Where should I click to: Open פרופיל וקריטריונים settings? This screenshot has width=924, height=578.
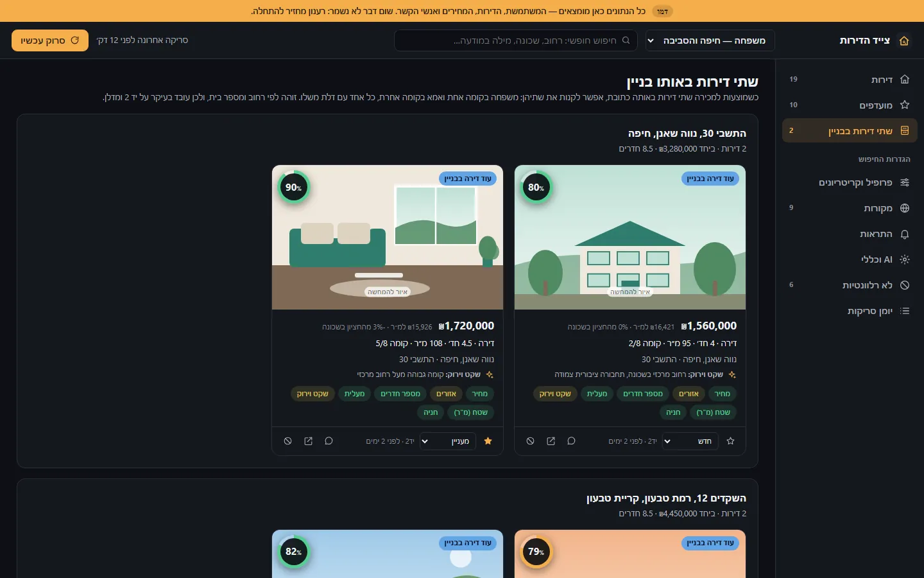[x=850, y=182]
